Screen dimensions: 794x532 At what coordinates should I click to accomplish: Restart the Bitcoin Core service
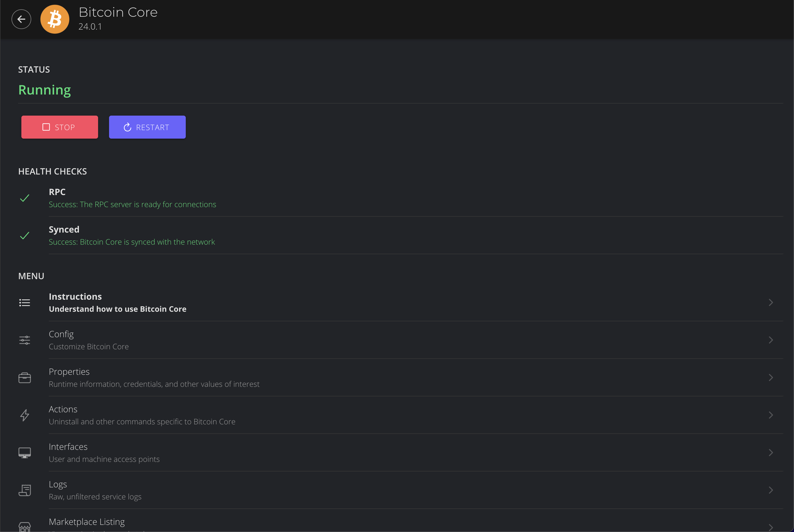pyautogui.click(x=147, y=127)
